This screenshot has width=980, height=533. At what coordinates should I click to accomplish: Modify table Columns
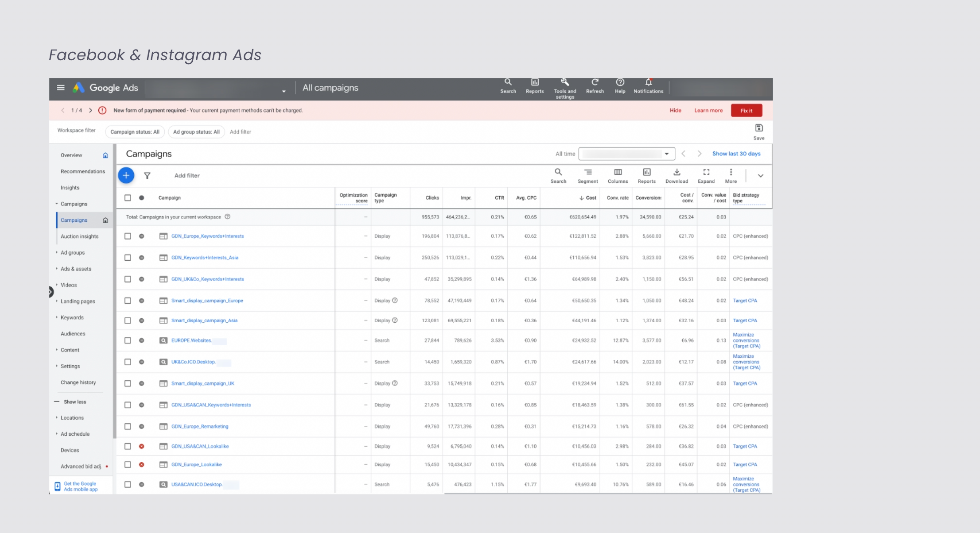[618, 176]
